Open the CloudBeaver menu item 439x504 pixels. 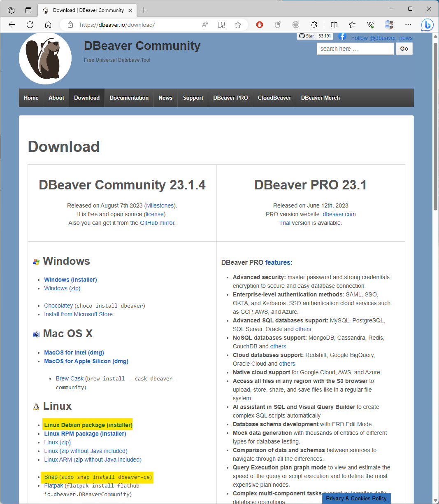point(274,98)
